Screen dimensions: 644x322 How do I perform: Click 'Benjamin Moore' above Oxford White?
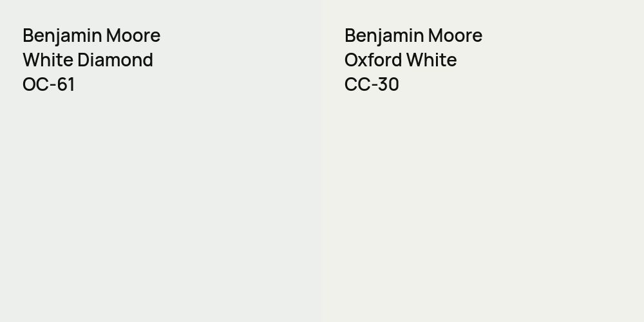click(413, 35)
